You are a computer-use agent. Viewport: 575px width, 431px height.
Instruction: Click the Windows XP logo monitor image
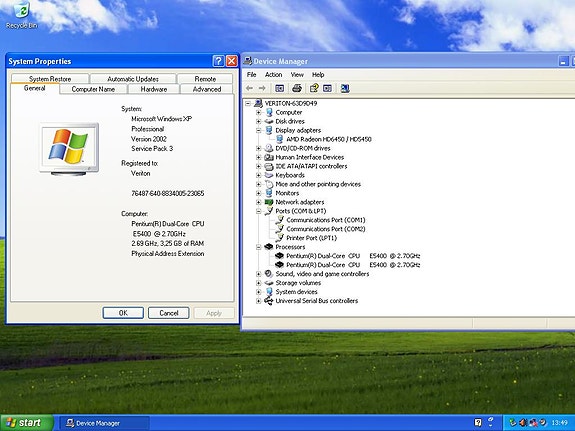click(x=69, y=149)
